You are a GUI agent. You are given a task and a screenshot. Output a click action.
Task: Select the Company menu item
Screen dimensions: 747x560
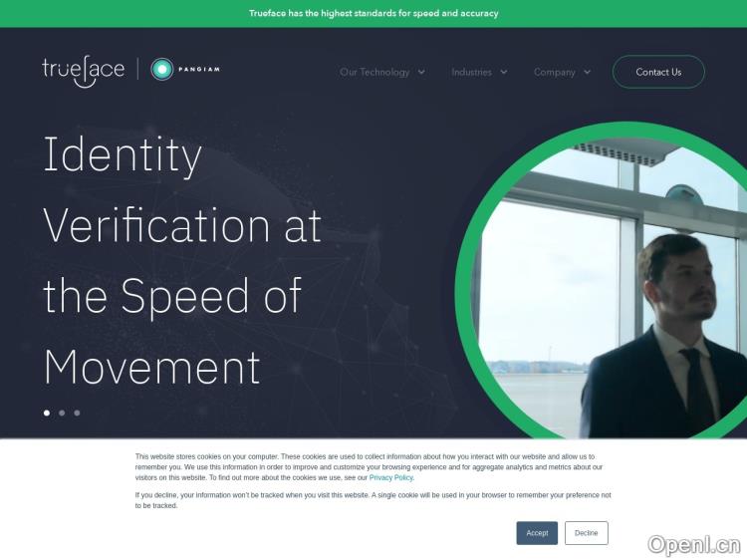[555, 72]
